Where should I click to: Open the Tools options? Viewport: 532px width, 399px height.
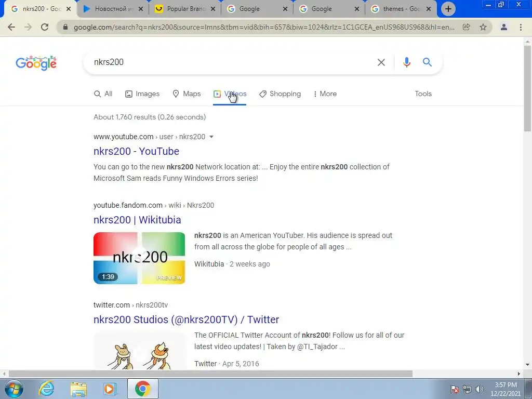(x=423, y=94)
